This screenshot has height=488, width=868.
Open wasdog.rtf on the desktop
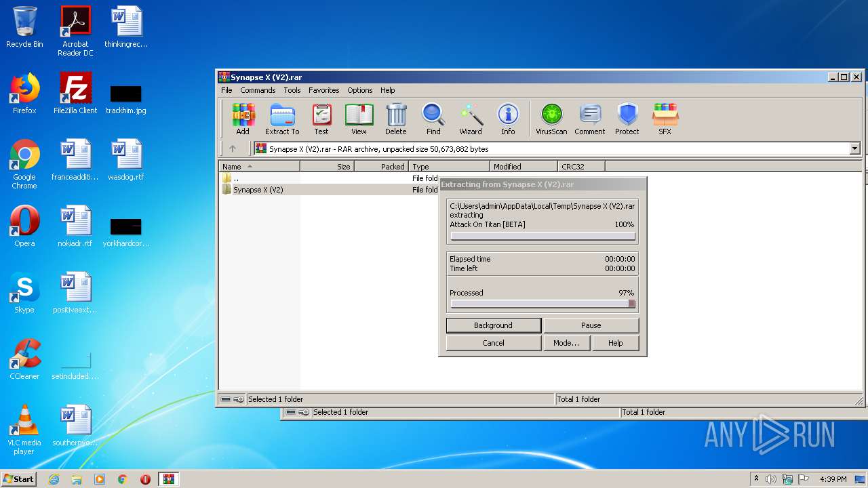click(x=126, y=160)
